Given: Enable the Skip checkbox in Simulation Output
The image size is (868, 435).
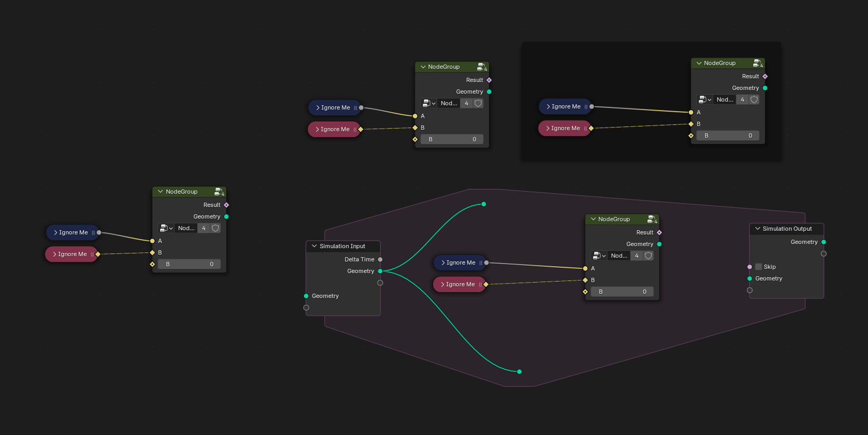Looking at the screenshot, I should click(759, 267).
